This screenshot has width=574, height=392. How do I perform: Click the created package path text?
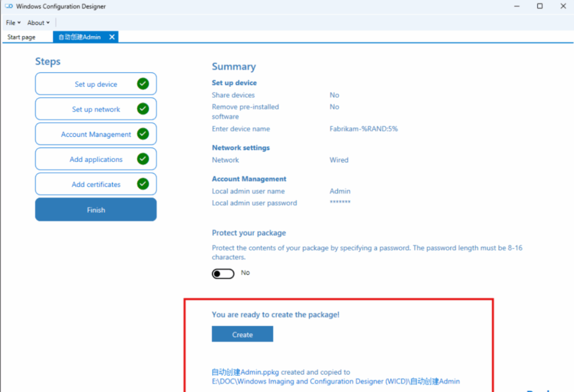coord(314,376)
